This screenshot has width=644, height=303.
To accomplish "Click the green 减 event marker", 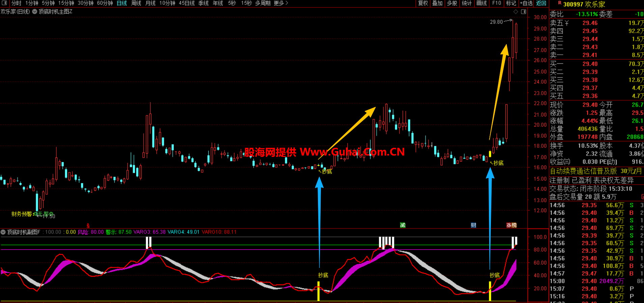I will pos(403,225).
